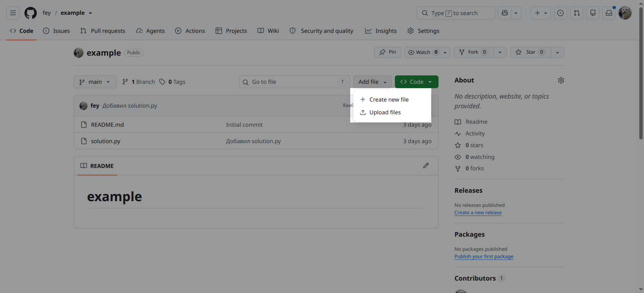The width and height of the screenshot is (644, 293).
Task: Select the README section tab
Action: tap(97, 166)
